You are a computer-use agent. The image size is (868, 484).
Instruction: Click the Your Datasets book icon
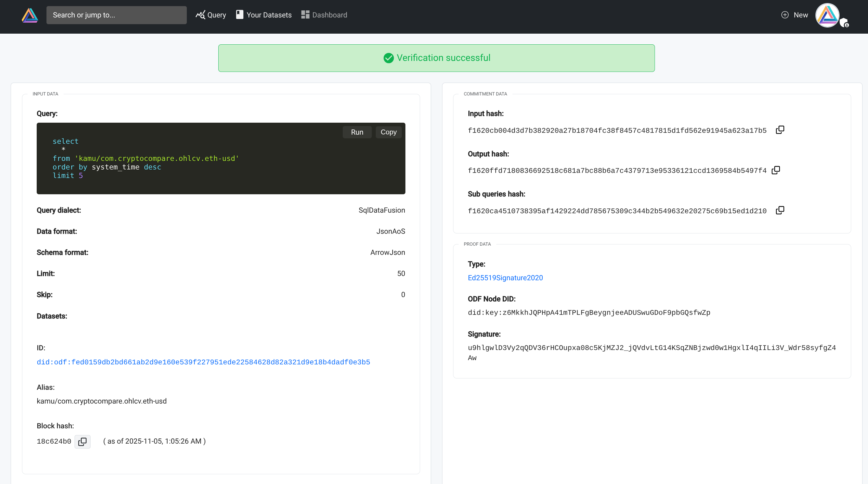pyautogui.click(x=240, y=14)
